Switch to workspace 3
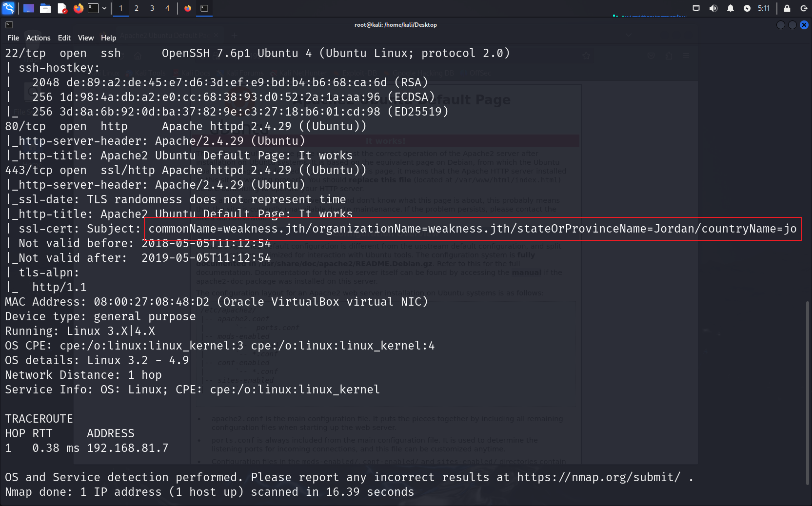The width and height of the screenshot is (812, 506). click(x=152, y=8)
